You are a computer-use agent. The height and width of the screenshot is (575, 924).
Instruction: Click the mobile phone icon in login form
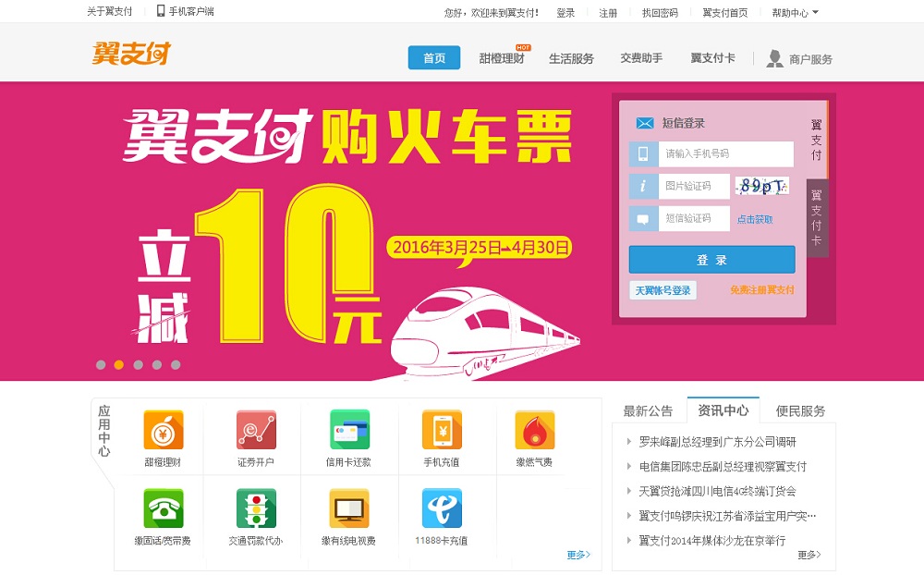click(643, 154)
